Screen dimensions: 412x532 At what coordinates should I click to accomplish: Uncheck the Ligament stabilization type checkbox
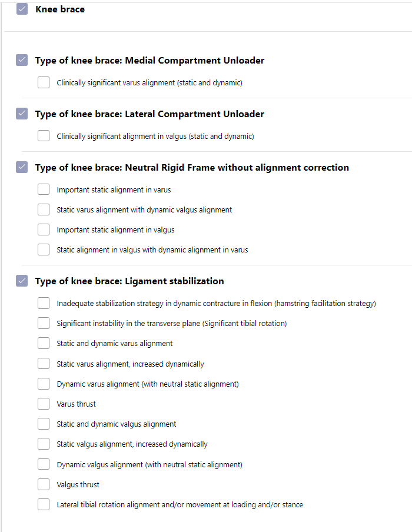(x=22, y=281)
